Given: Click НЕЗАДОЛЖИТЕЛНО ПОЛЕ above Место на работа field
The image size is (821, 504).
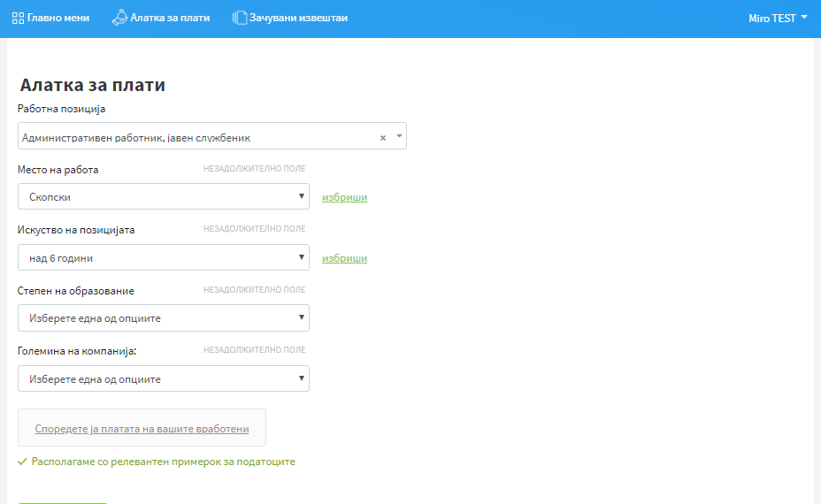Looking at the screenshot, I should (255, 169).
